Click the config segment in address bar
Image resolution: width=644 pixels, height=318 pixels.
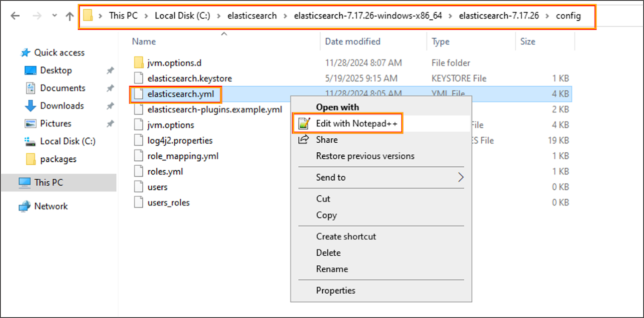pos(568,16)
